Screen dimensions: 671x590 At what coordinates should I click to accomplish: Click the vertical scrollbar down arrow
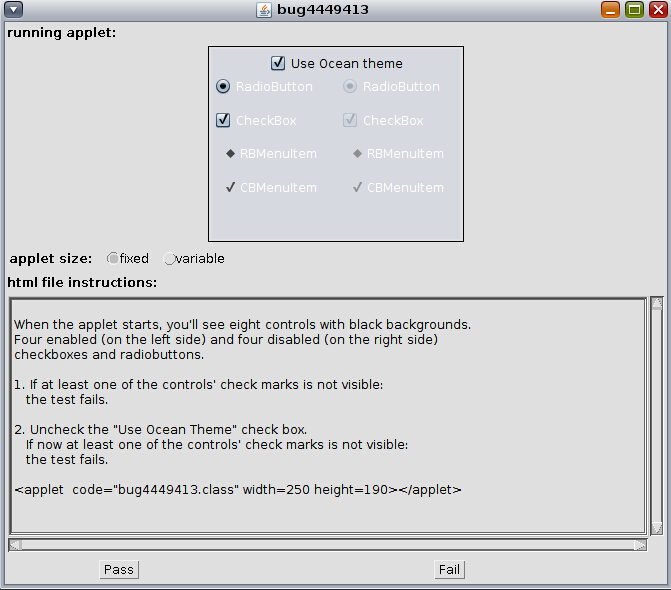click(657, 528)
